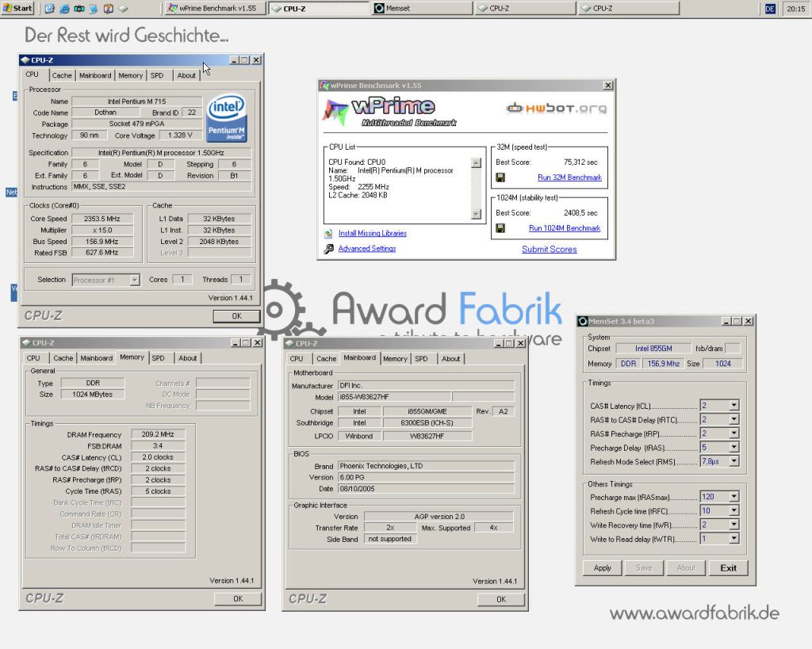Open RAS# Precharge (tRP) dropdown in MemSet
The width and height of the screenshot is (812, 649).
pyautogui.click(x=733, y=433)
